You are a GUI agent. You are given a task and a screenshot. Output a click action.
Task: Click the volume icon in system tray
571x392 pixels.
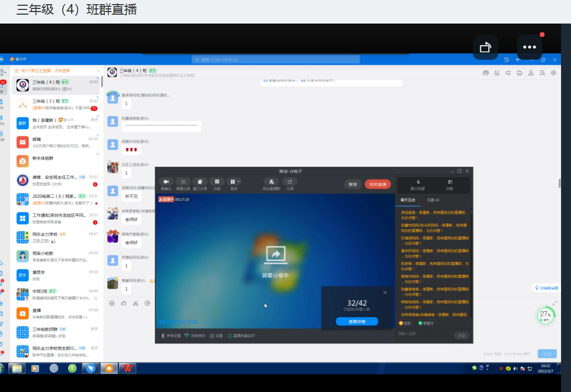515,368
